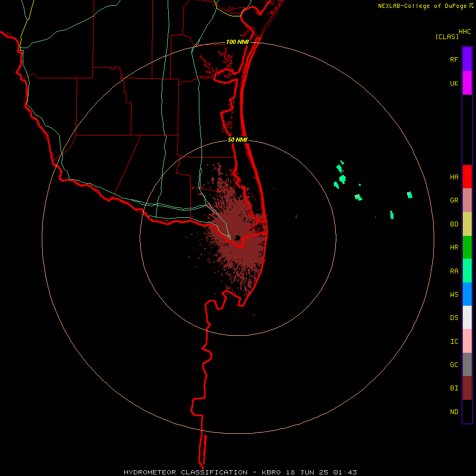Select the WS blue legend swatch
The width and height of the screenshot is (476, 476).
click(467, 294)
